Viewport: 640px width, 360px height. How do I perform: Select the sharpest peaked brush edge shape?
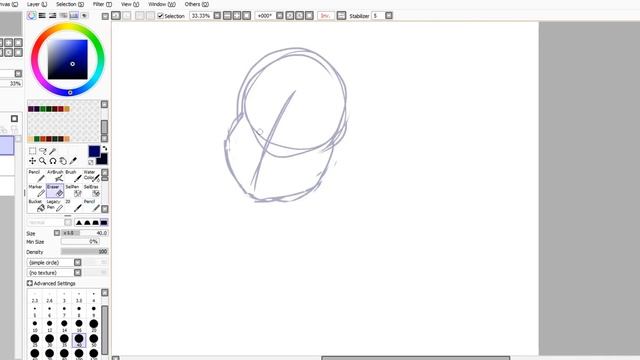(79, 222)
